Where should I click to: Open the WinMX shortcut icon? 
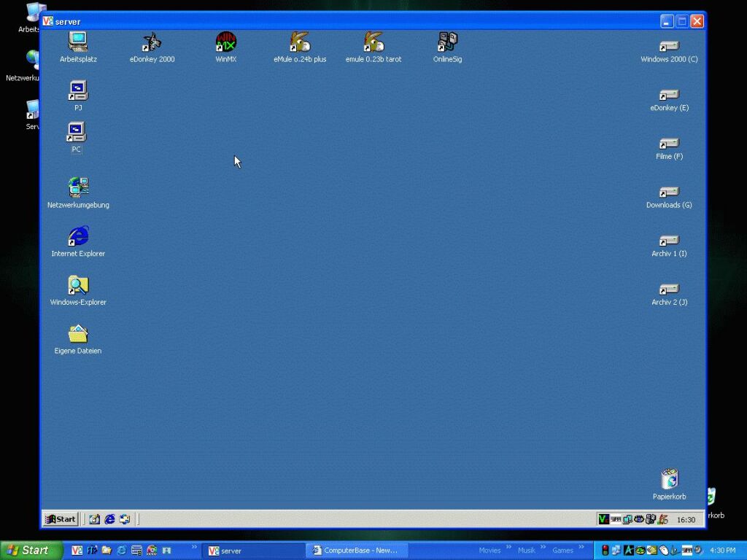[x=226, y=47]
